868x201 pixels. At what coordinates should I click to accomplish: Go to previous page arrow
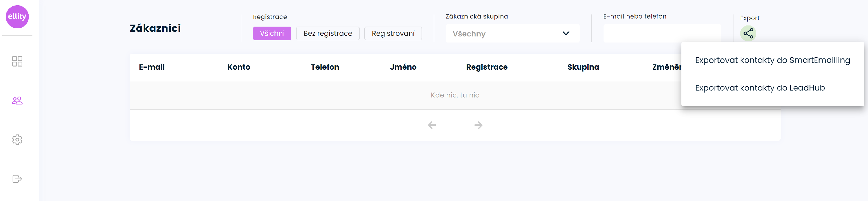[432, 125]
